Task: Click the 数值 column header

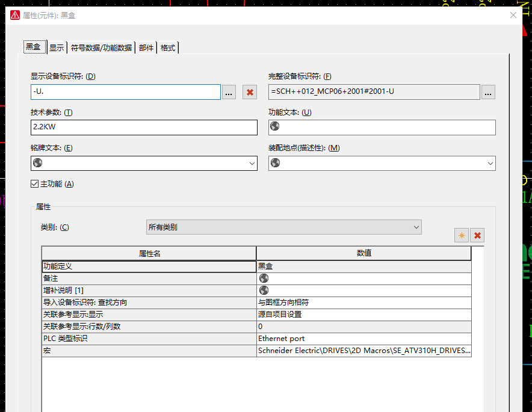Action: [363, 253]
